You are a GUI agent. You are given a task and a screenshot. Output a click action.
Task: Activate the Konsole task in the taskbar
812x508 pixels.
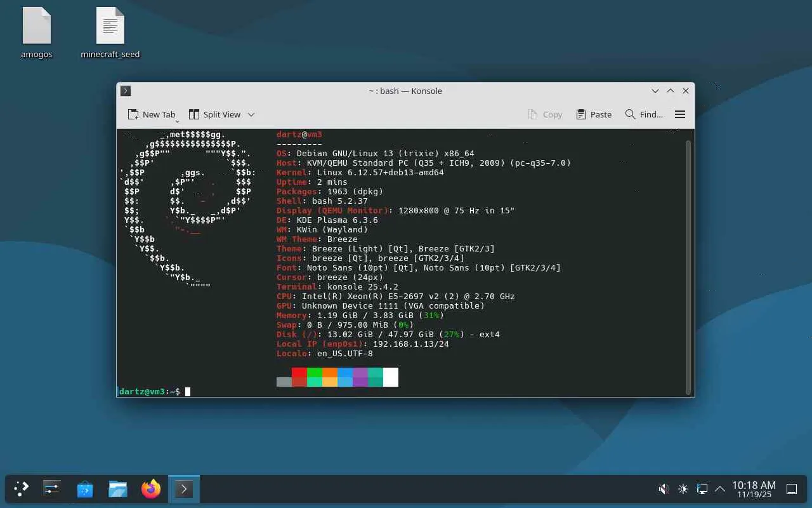click(x=184, y=489)
